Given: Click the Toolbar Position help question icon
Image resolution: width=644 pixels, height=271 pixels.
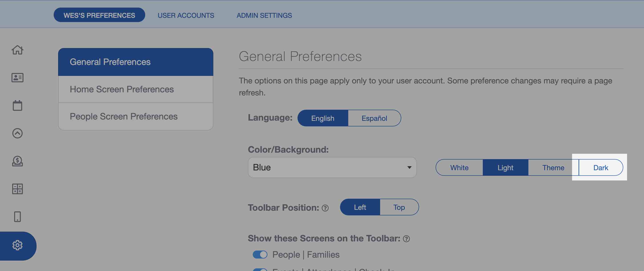Looking at the screenshot, I should pos(325,208).
